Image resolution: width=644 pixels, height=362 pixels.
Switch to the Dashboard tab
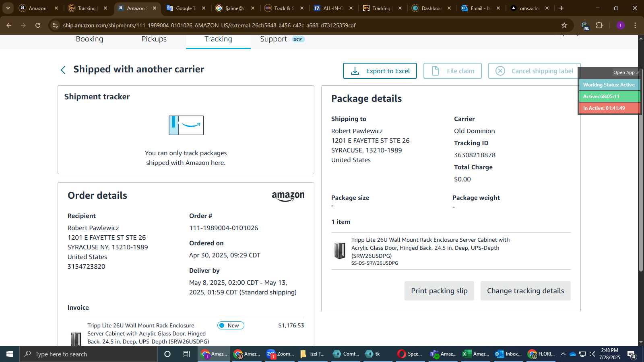(x=431, y=8)
